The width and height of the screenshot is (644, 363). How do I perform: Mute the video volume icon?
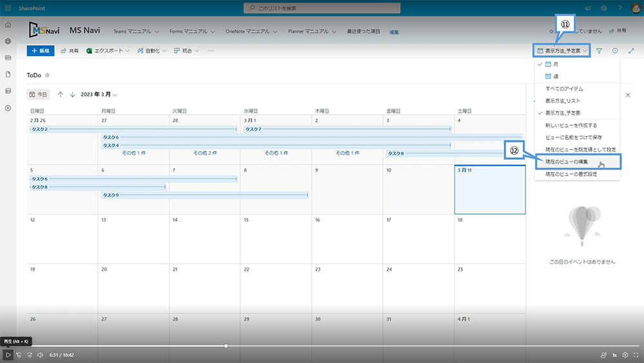(x=40, y=355)
